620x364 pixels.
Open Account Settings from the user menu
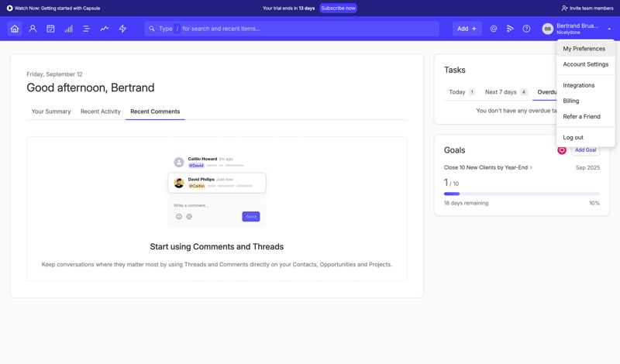coord(586,64)
